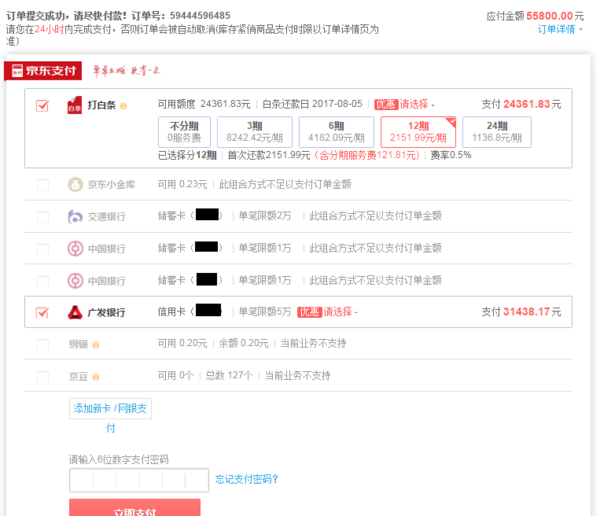600x516 pixels.
Task: Click 可用 0.23元 in 京东小金库 row
Action: [183, 185]
